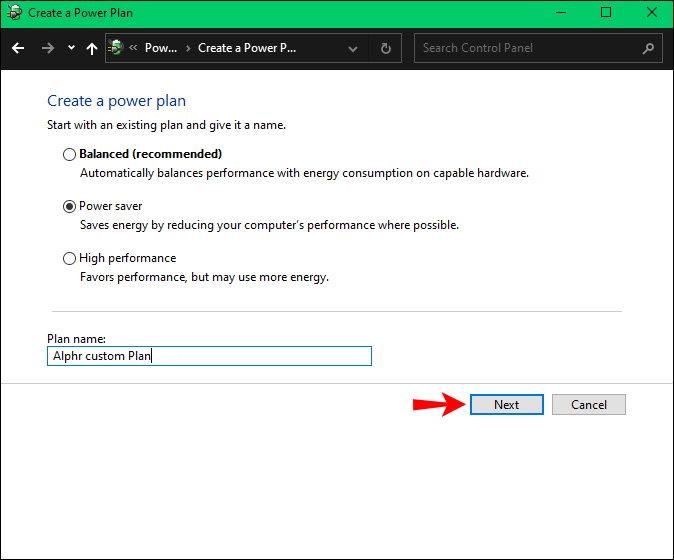Expand the address bar history chevron
Screen dimensions: 674x560
(353, 49)
